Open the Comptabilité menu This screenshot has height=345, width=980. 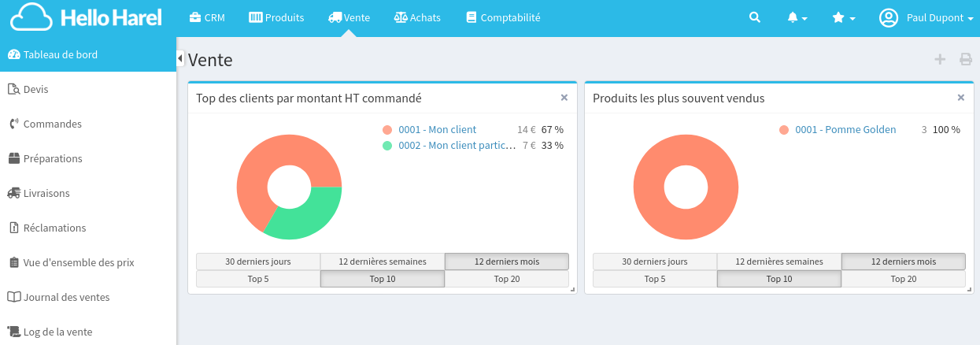503,17
